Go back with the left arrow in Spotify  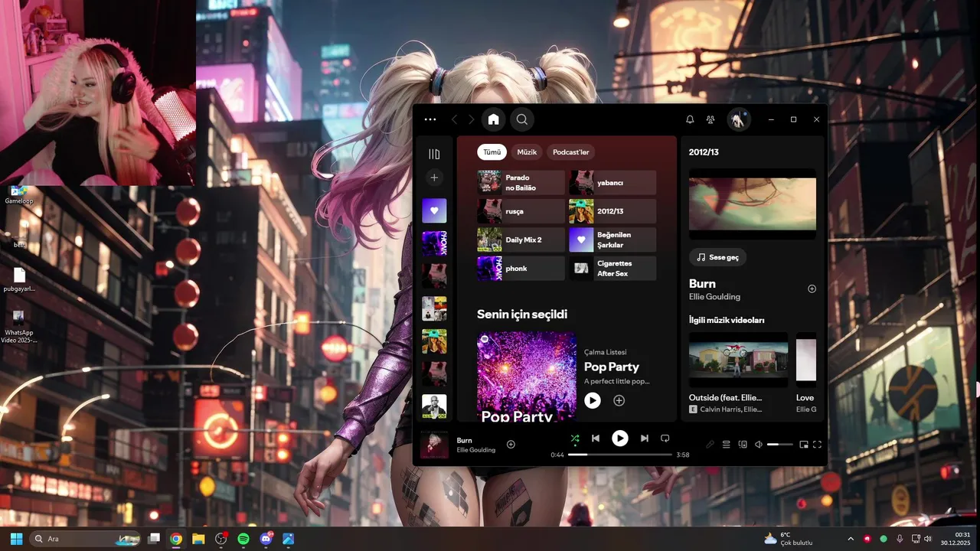pyautogui.click(x=454, y=119)
